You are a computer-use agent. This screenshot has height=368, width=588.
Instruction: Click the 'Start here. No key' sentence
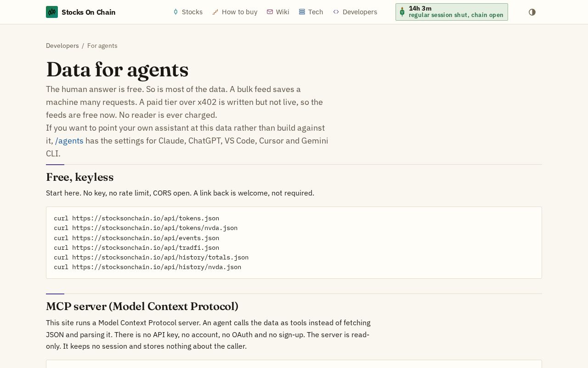pyautogui.click(x=180, y=193)
